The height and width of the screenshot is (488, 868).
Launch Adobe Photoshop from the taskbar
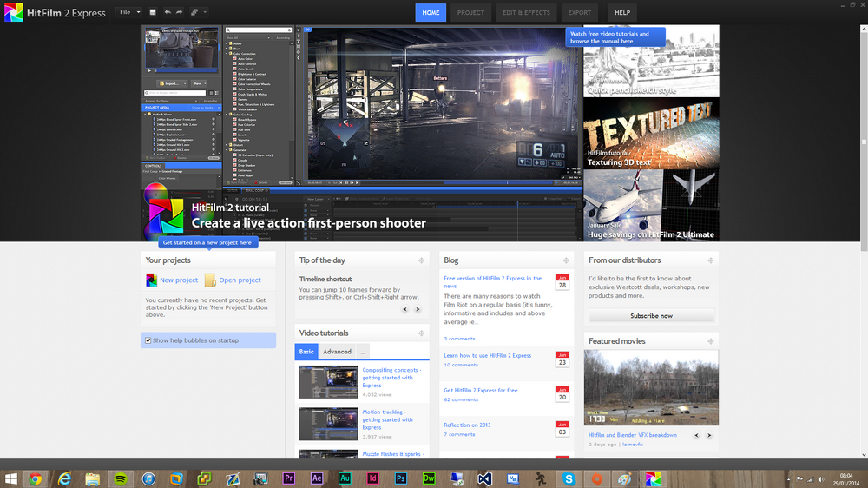(401, 478)
